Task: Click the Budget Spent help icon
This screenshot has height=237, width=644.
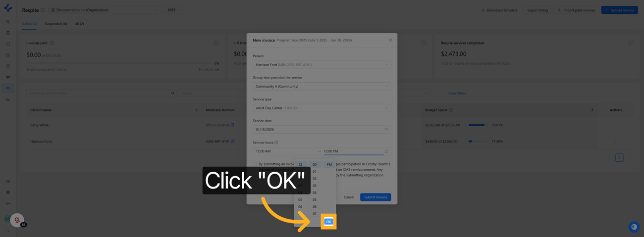Action: (450, 110)
